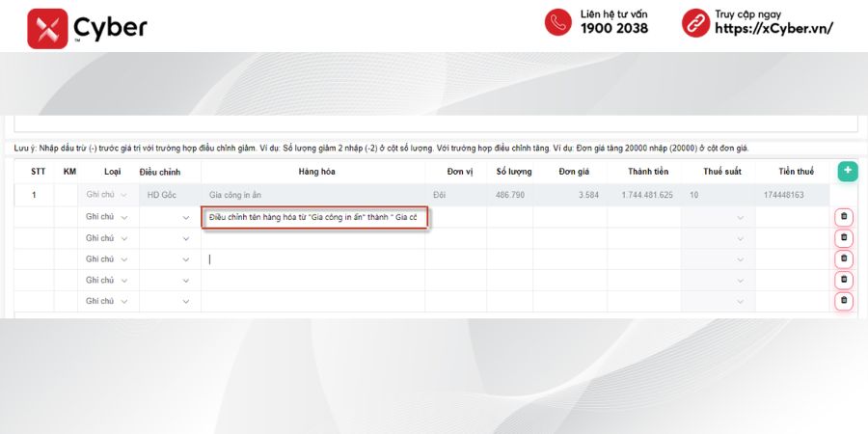Click the Hàng hóa field showing text cursor

(312, 259)
